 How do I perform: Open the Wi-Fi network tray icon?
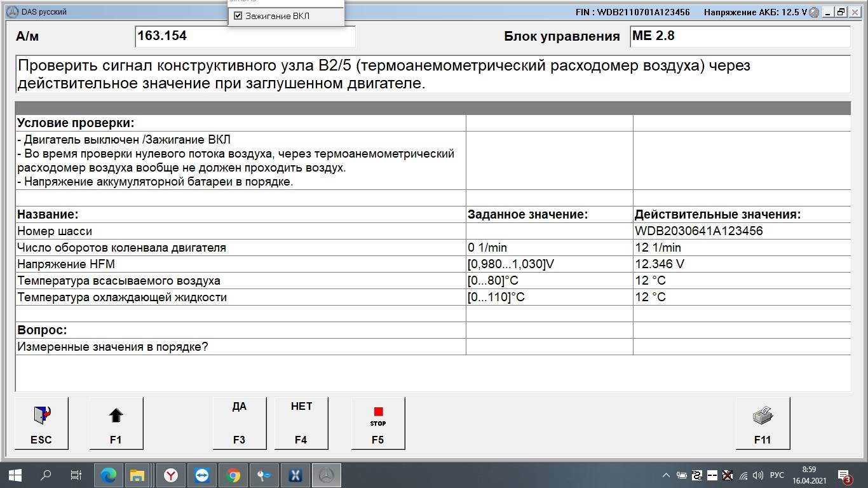[743, 475]
